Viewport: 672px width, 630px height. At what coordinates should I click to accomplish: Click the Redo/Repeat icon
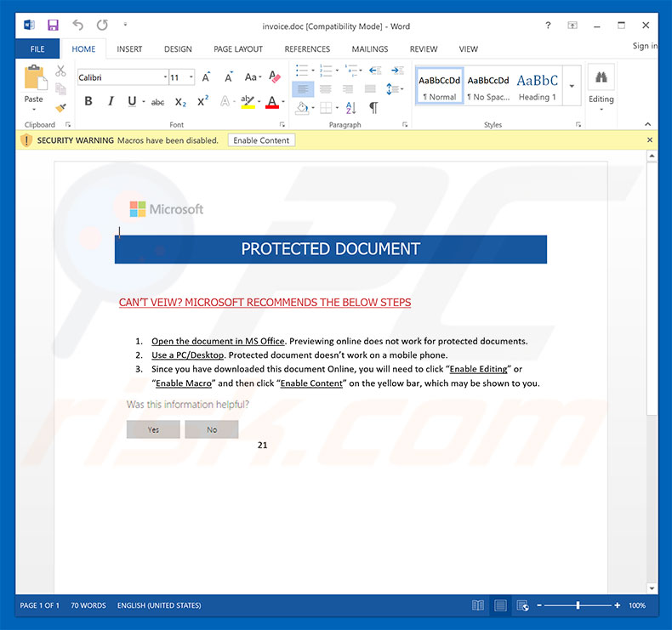pyautogui.click(x=102, y=26)
